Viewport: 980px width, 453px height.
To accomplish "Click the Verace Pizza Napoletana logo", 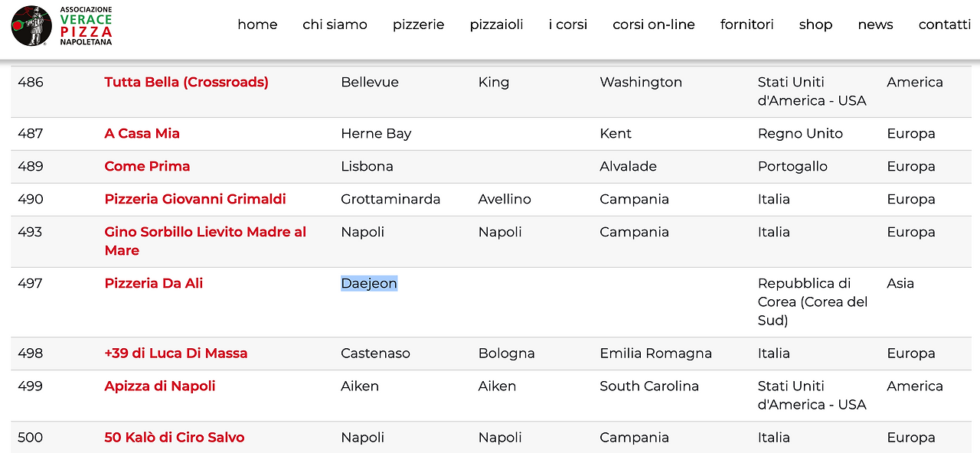I will pos(62,26).
